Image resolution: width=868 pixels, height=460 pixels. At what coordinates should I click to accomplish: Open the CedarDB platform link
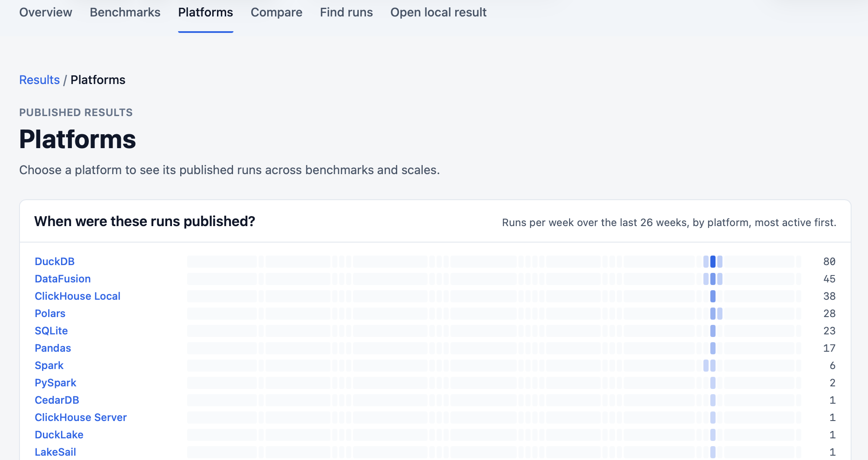(x=57, y=400)
